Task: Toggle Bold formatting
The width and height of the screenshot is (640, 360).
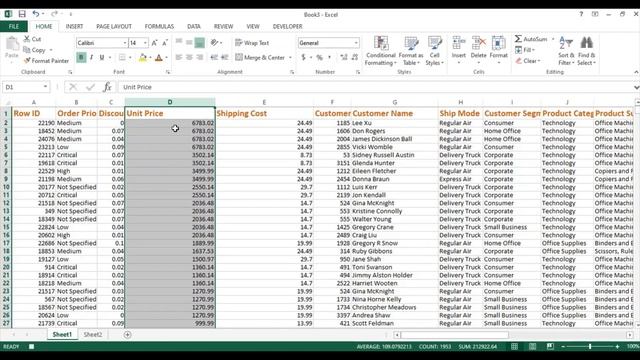Action: pos(81,58)
